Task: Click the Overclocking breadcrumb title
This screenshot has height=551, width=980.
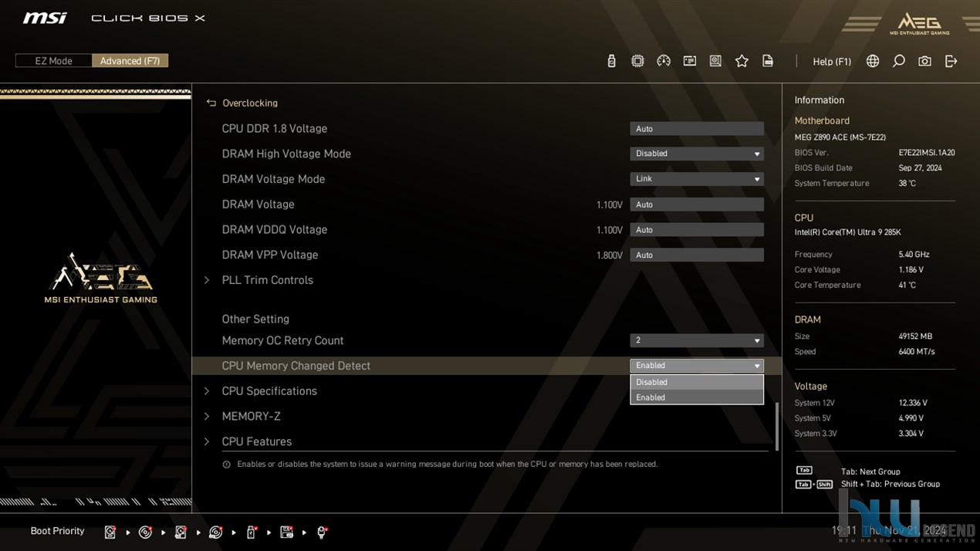Action: coord(250,103)
